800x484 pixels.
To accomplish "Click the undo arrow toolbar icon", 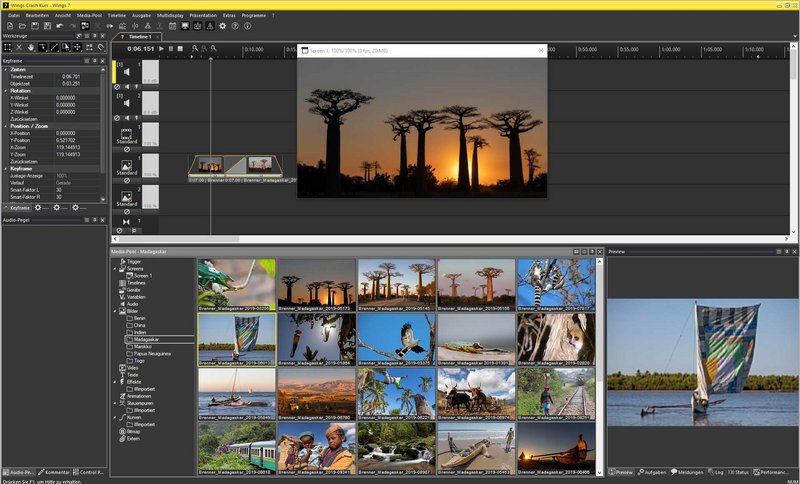I will click(x=60, y=26).
